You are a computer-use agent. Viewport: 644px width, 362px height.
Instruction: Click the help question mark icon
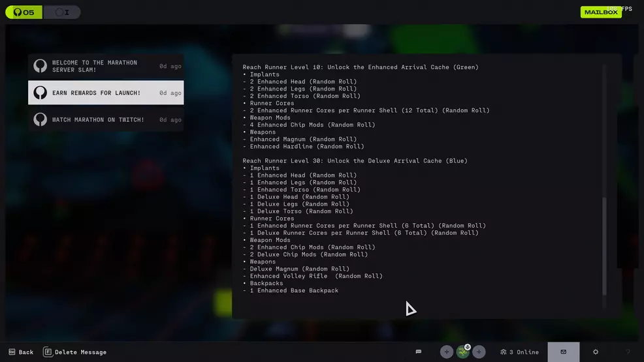[x=628, y=352]
